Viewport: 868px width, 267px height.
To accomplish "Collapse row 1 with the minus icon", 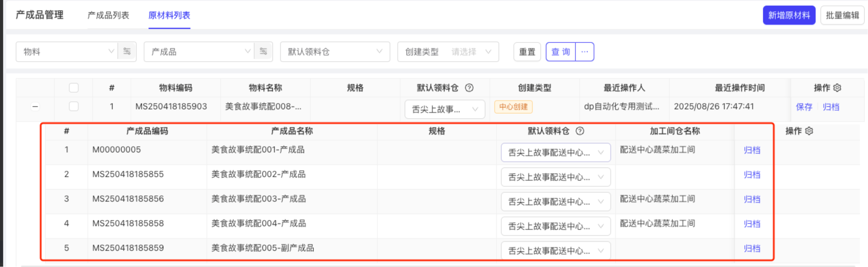I will [x=35, y=107].
